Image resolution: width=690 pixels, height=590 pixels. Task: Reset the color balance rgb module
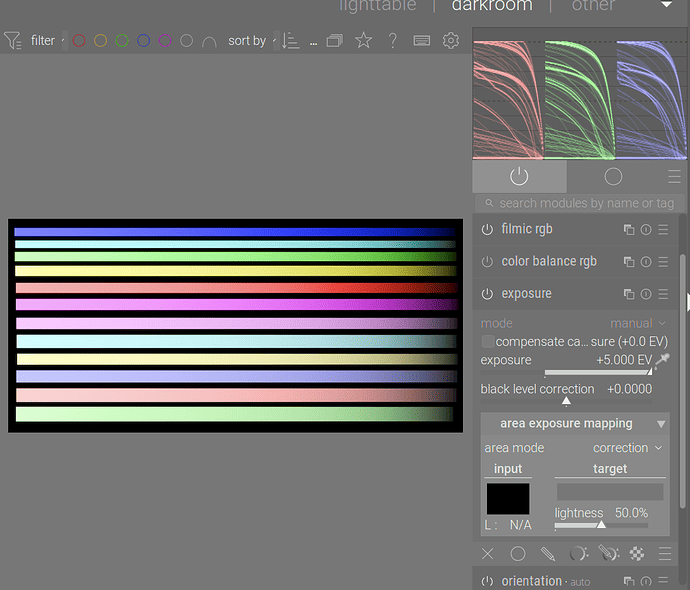[x=646, y=262]
